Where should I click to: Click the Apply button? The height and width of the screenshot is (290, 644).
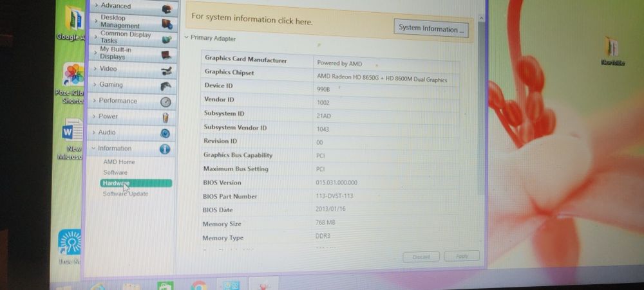click(x=462, y=256)
